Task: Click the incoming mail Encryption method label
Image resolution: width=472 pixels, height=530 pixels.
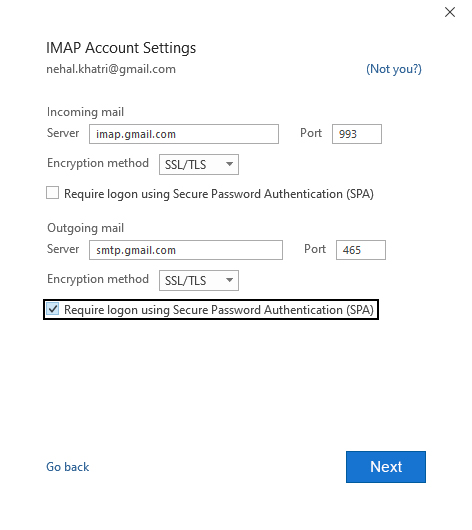Action: (98, 163)
